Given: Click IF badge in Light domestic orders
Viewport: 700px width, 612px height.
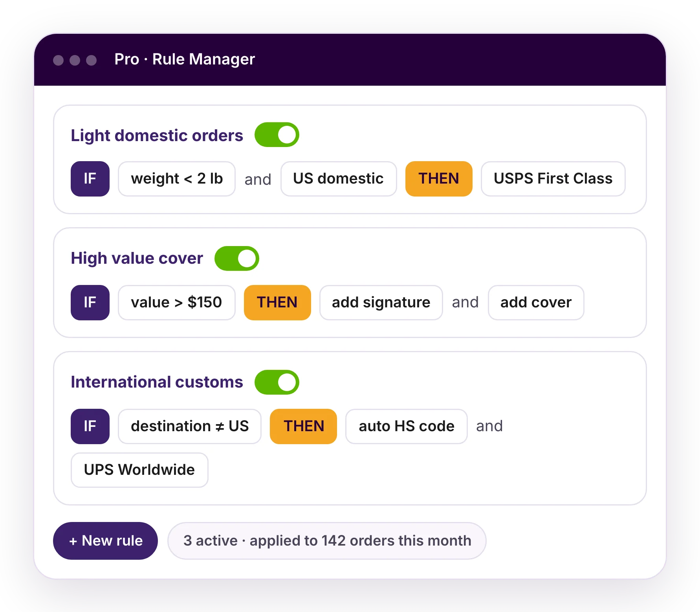Looking at the screenshot, I should tap(90, 179).
